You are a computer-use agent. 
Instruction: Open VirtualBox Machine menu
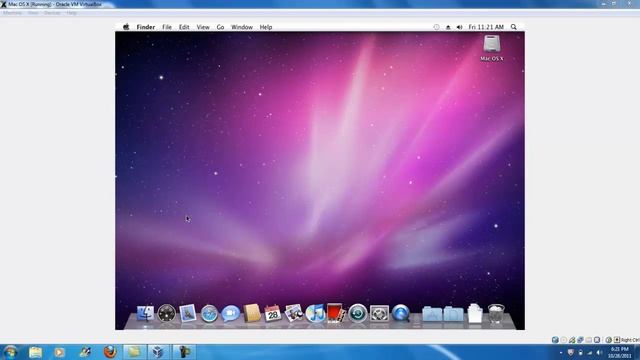(12, 13)
